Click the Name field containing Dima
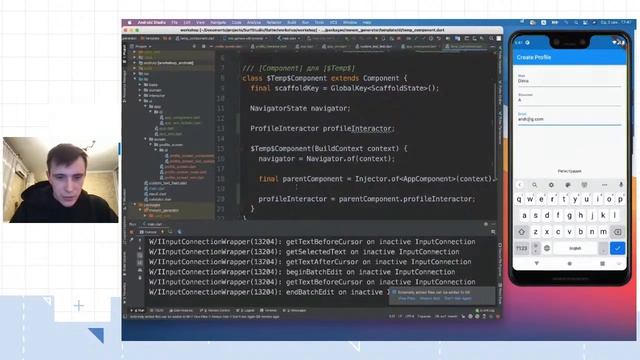This screenshot has width=640, height=360. (569, 80)
